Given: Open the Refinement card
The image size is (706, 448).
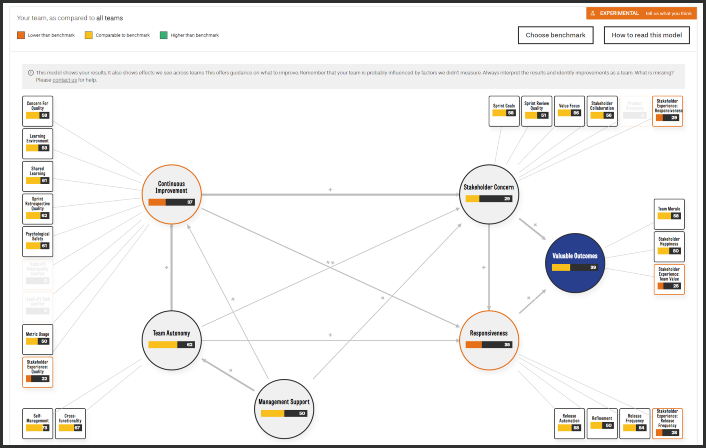Looking at the screenshot, I should [602, 423].
